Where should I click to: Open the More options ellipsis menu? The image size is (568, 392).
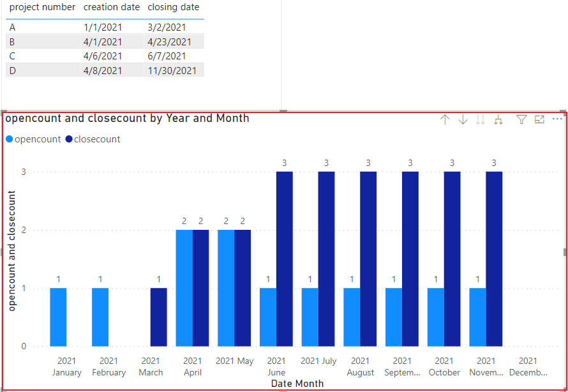pyautogui.click(x=557, y=119)
